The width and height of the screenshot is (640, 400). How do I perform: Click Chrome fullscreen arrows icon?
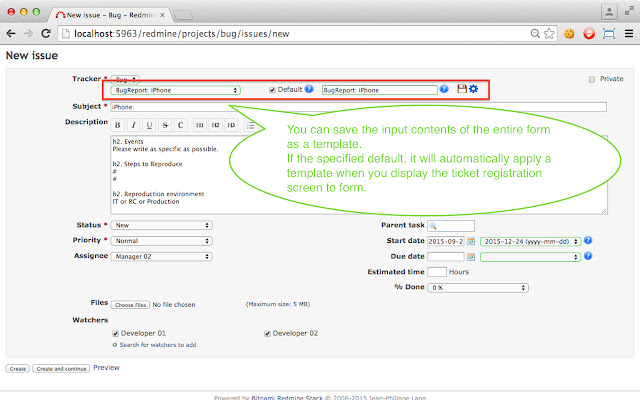(x=629, y=11)
